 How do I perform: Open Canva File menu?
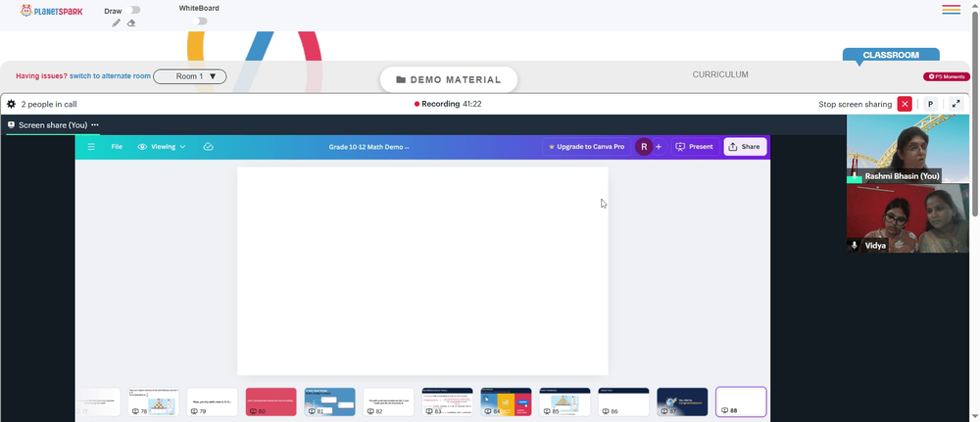pyautogui.click(x=117, y=147)
